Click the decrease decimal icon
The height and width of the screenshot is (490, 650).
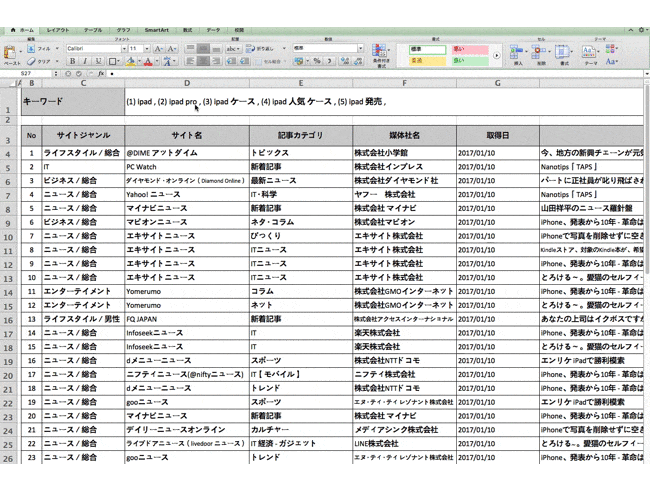(358, 61)
